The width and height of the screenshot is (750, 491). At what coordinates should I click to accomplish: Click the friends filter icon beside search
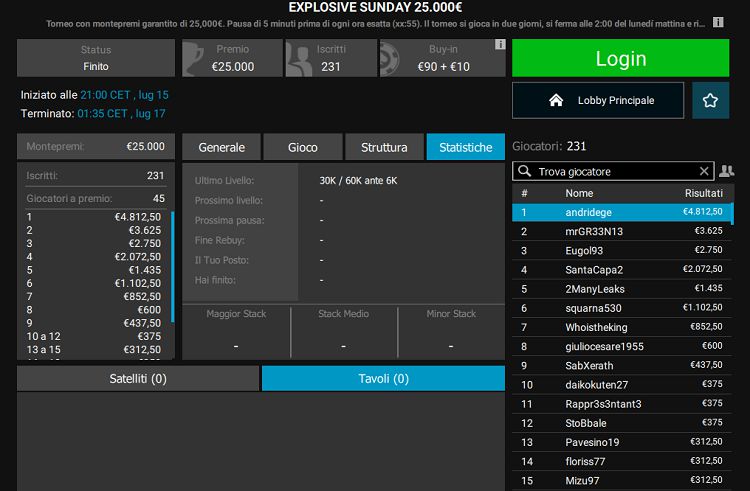click(727, 171)
